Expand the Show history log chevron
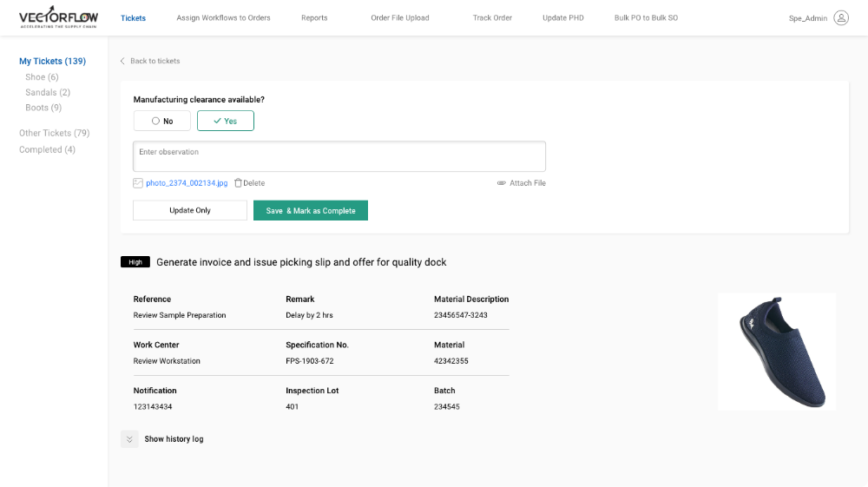Screen dimensions: 868x487 coord(129,439)
